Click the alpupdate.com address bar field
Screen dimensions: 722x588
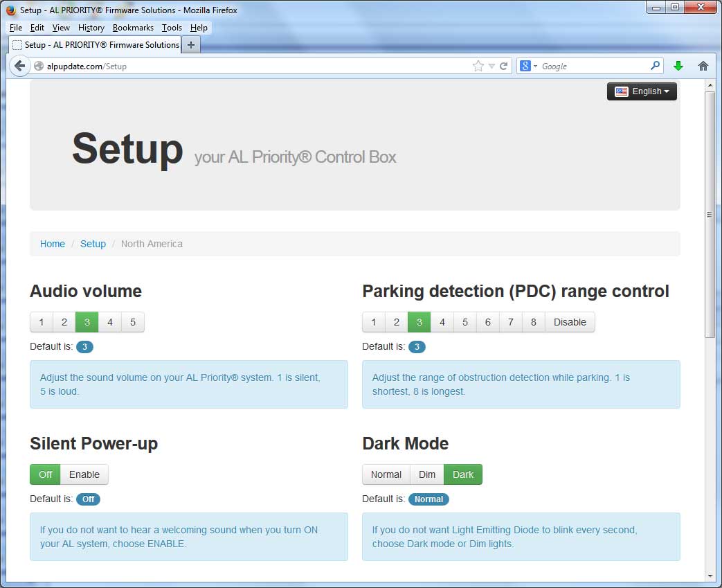tap(277, 66)
